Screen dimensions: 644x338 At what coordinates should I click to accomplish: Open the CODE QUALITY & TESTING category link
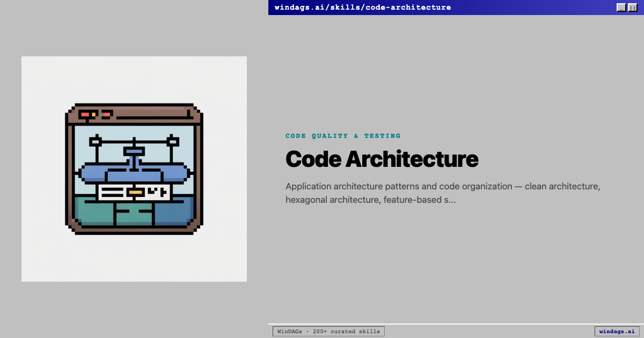[343, 136]
